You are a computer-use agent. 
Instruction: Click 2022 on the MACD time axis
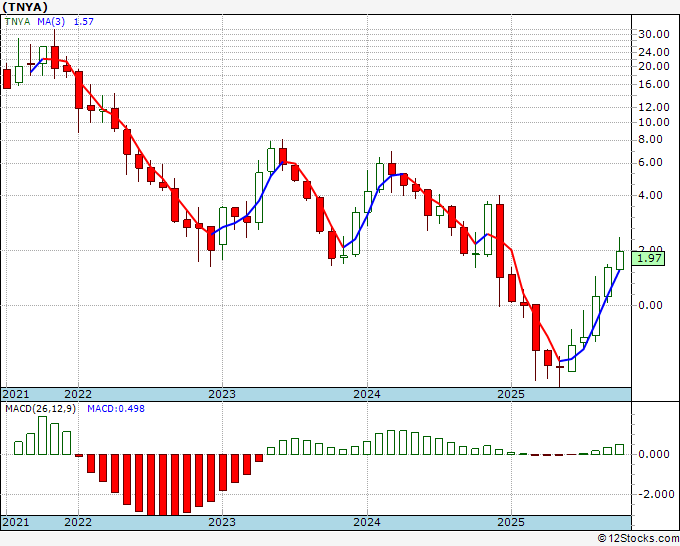[x=78, y=522]
